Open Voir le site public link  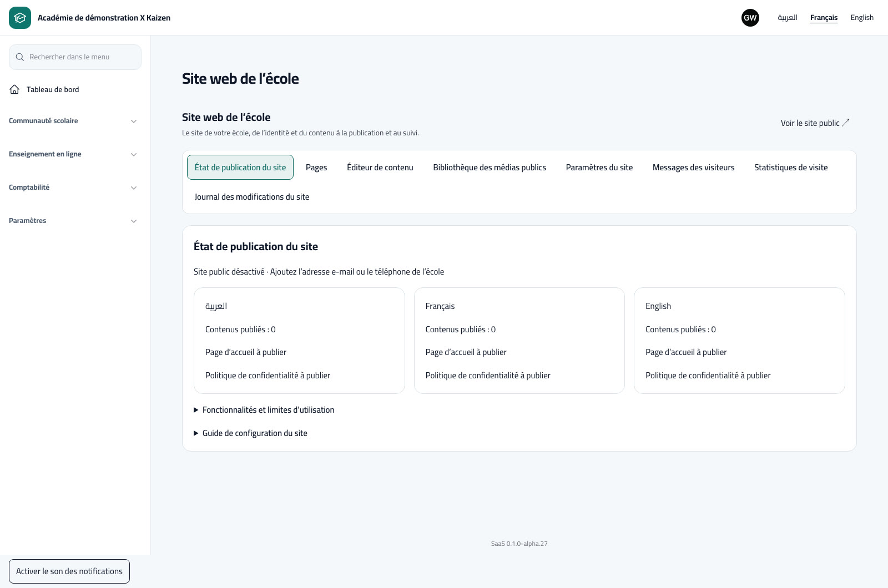click(815, 123)
